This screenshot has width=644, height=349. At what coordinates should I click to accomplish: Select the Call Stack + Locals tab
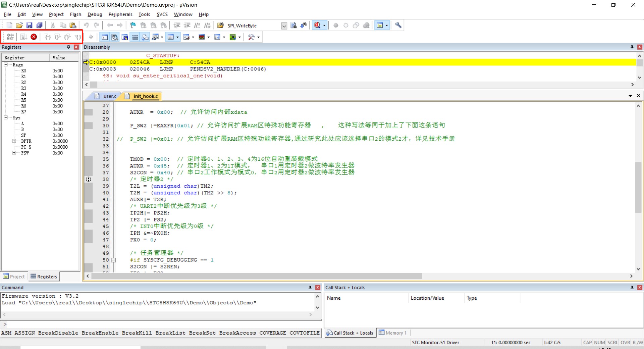[350, 333]
